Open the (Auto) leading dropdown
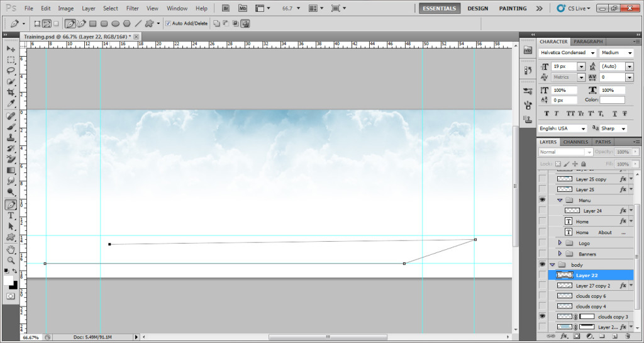The width and height of the screenshot is (644, 343). (630, 67)
